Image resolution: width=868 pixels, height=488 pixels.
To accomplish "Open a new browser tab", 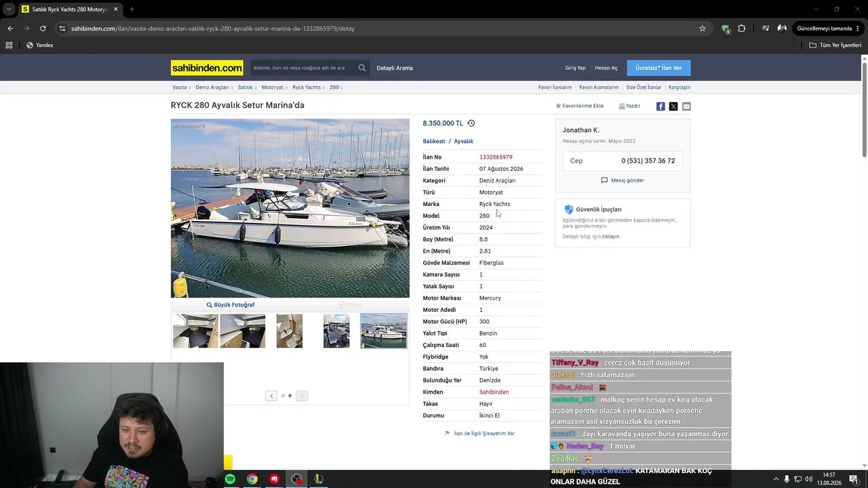I will tap(132, 9).
